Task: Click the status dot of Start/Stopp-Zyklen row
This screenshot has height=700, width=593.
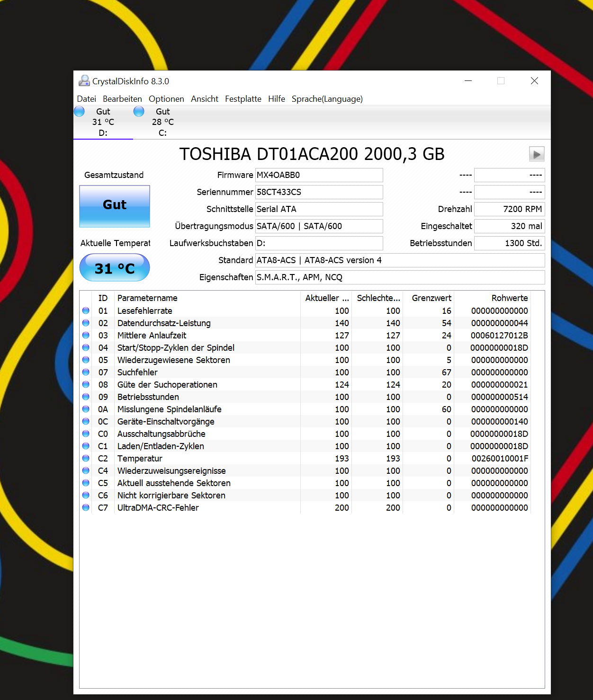Action: (86, 347)
